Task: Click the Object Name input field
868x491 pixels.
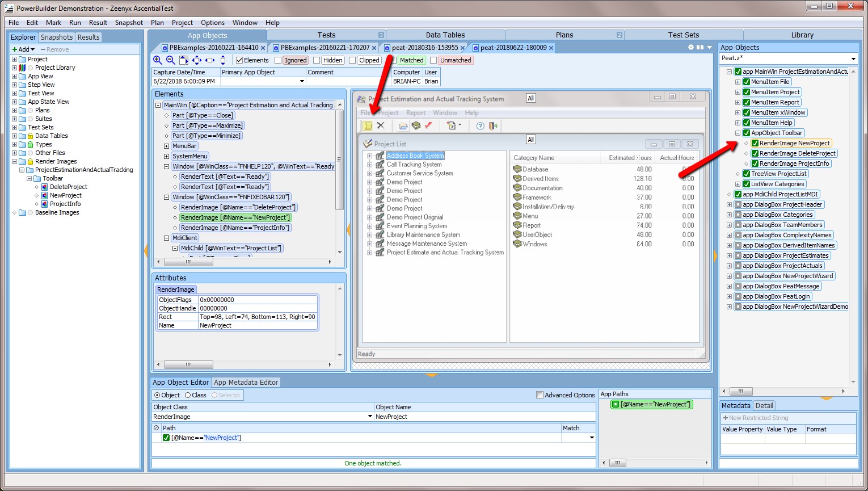Action: 484,417
